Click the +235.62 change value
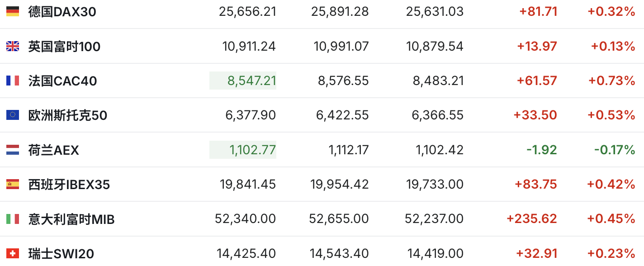644x266 pixels. pos(532,219)
